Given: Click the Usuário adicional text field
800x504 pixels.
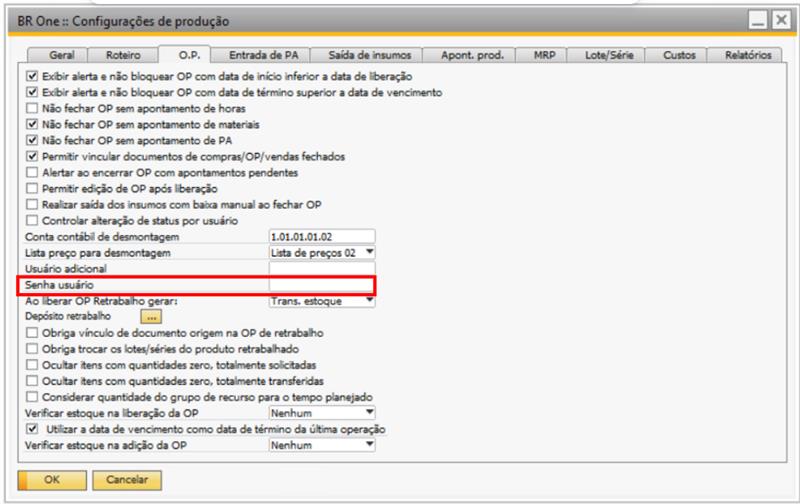Looking at the screenshot, I should point(321,268).
